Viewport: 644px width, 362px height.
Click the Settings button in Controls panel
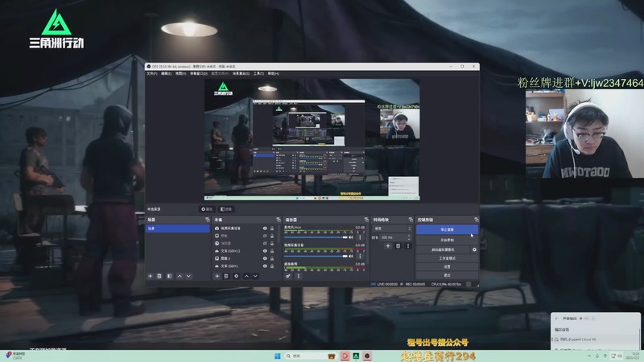[x=448, y=267]
